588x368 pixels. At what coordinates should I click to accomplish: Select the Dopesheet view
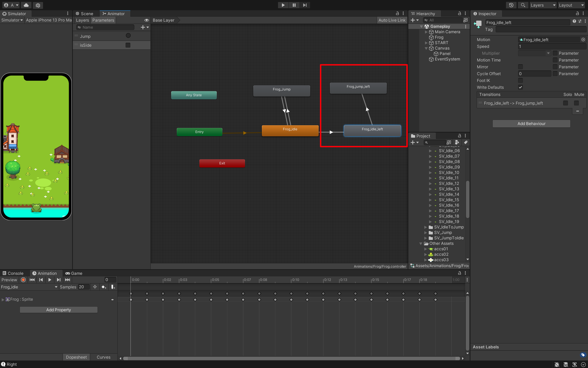76,357
